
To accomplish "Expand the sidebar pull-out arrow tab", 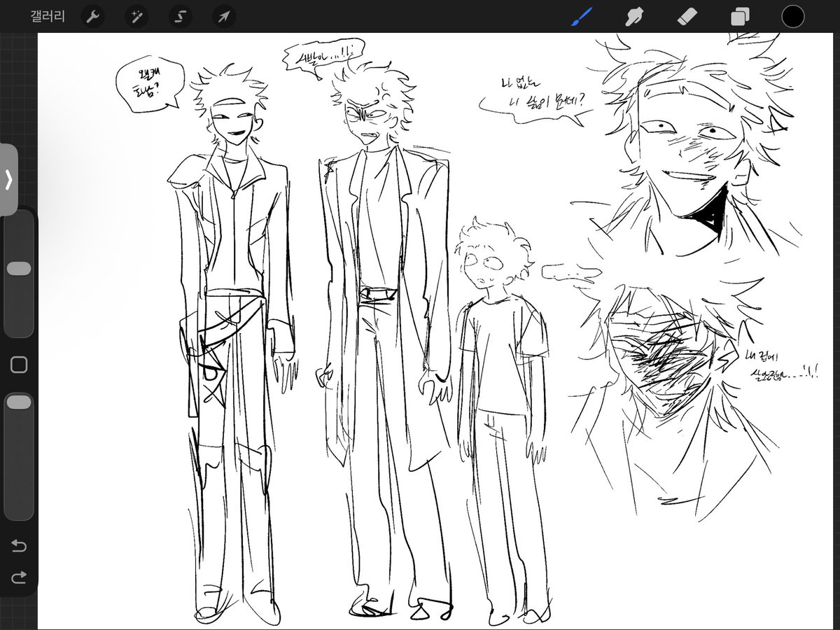I will pyautogui.click(x=8, y=180).
